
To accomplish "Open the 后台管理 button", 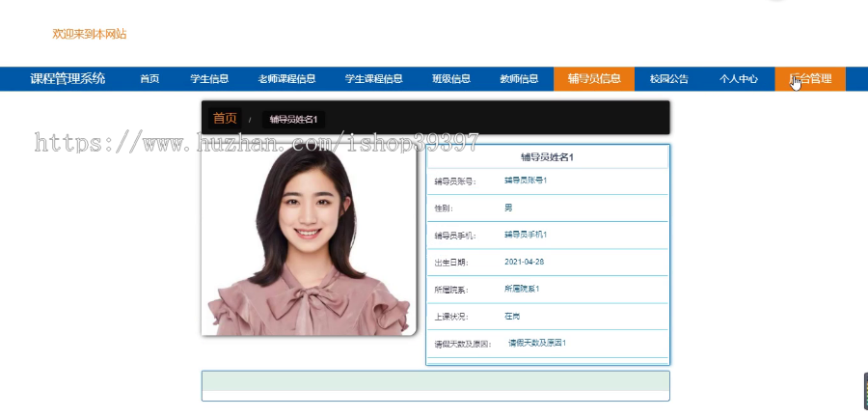I will (x=810, y=78).
